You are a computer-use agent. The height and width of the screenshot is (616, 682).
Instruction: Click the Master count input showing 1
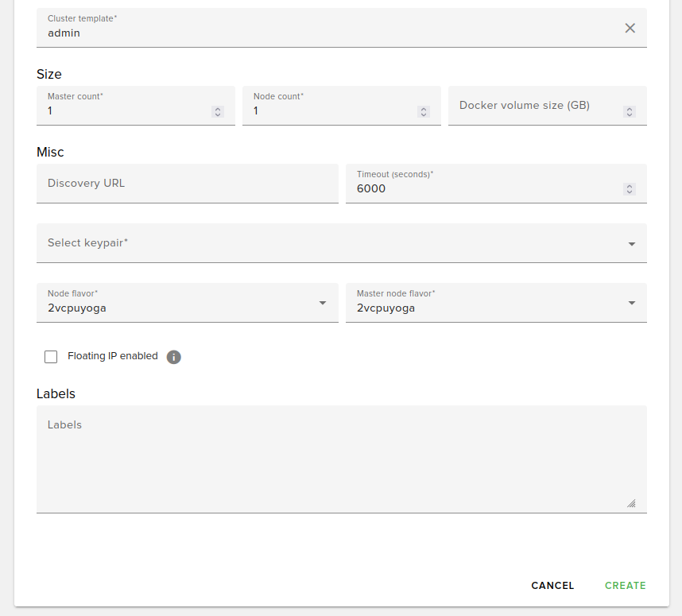(119, 110)
